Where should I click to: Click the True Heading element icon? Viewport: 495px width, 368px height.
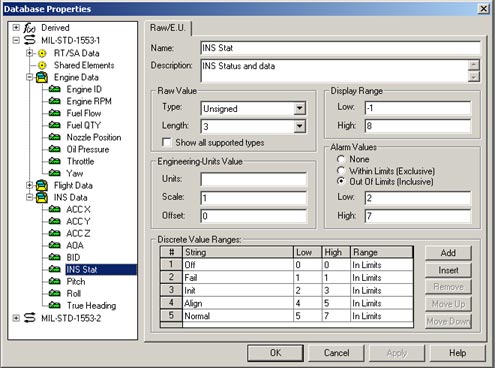click(x=55, y=305)
